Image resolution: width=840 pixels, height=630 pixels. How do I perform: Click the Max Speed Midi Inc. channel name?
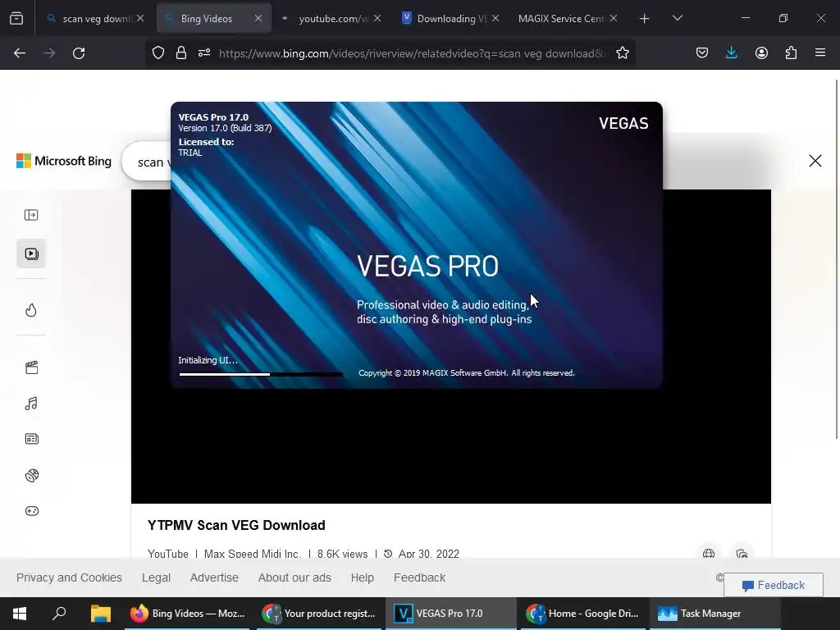click(253, 554)
